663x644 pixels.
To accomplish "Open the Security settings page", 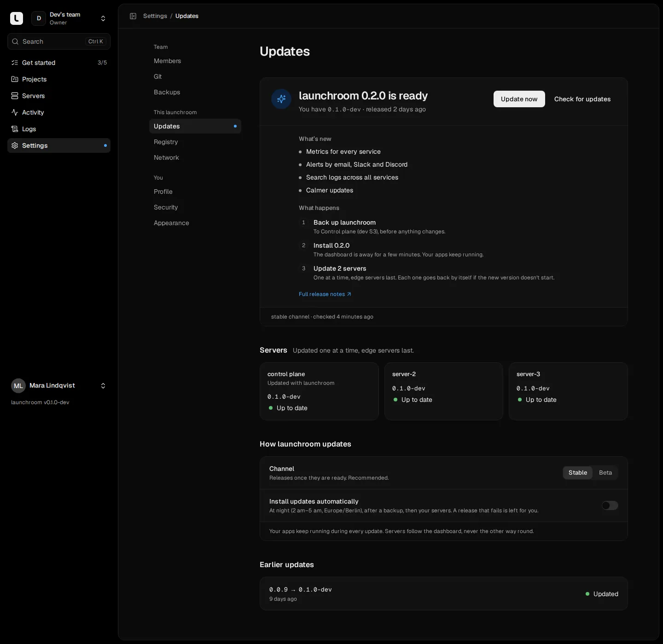I will click(x=195, y=207).
